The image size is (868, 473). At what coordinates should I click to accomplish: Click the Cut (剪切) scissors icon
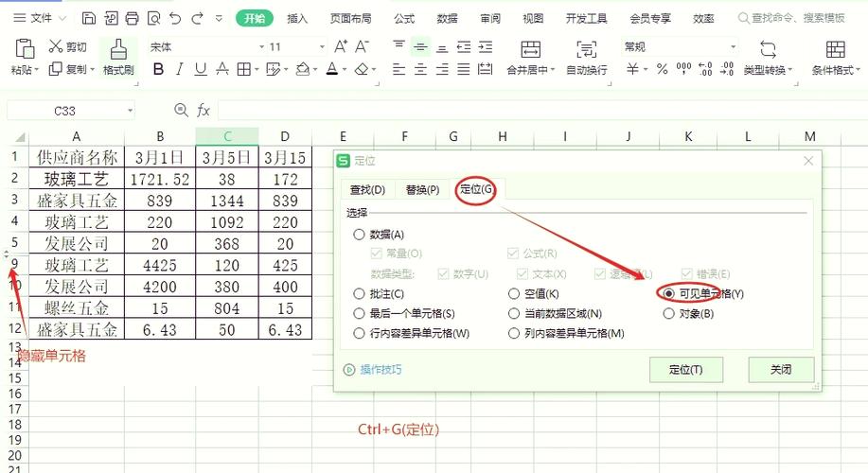click(55, 46)
